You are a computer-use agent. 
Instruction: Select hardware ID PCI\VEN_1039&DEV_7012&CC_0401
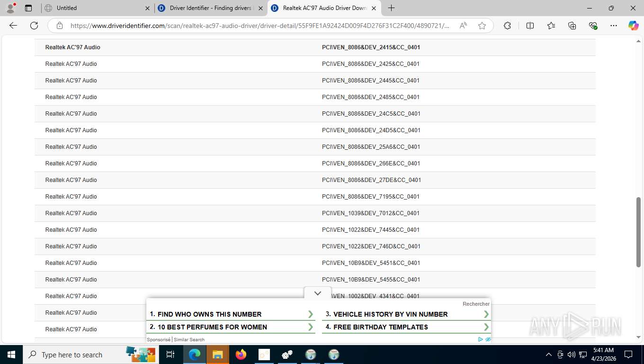point(371,213)
